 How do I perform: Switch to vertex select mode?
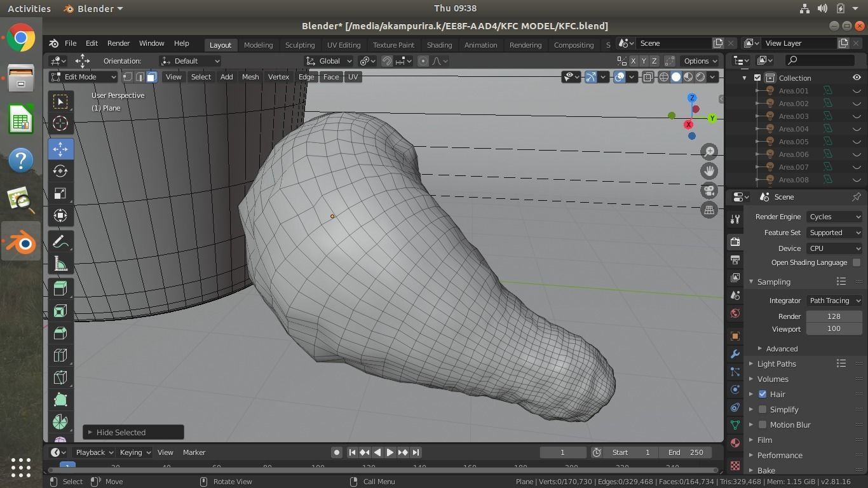pyautogui.click(x=128, y=77)
